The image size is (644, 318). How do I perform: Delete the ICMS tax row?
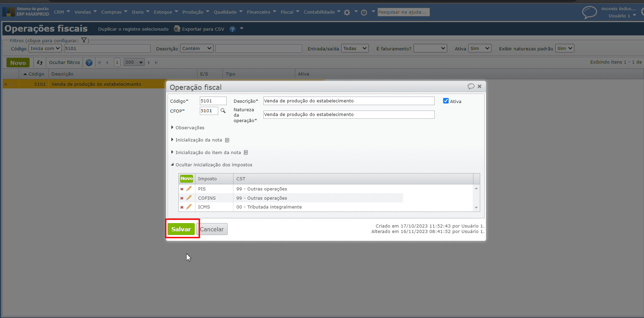[182, 207]
